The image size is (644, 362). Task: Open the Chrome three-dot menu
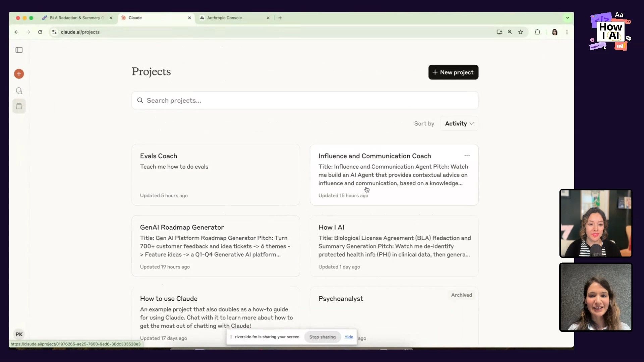point(567,32)
